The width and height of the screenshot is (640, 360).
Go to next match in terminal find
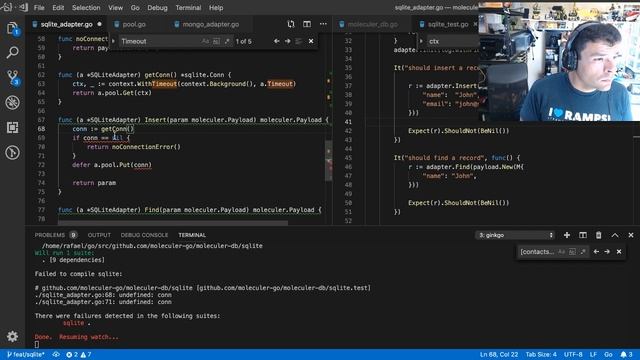tap(607, 252)
